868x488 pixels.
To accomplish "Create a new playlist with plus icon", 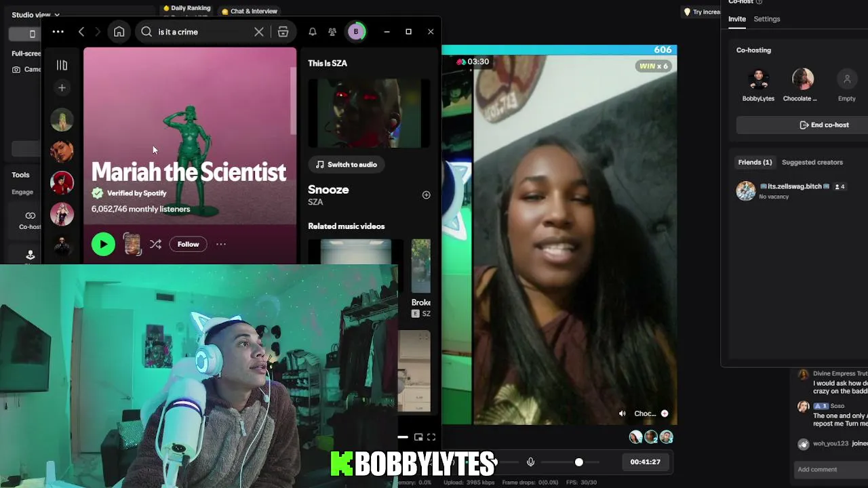I will tap(62, 87).
